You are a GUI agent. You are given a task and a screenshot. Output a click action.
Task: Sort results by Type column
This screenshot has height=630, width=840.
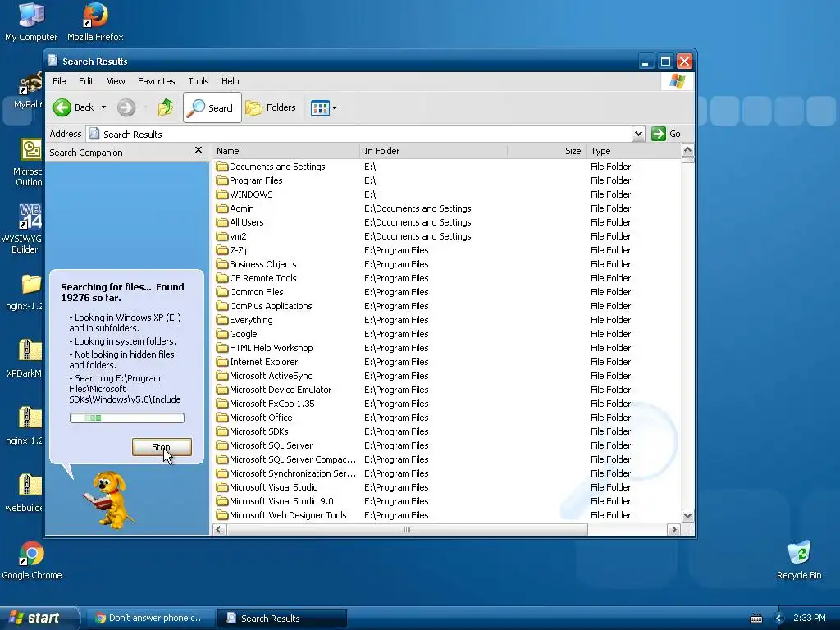pyautogui.click(x=633, y=151)
